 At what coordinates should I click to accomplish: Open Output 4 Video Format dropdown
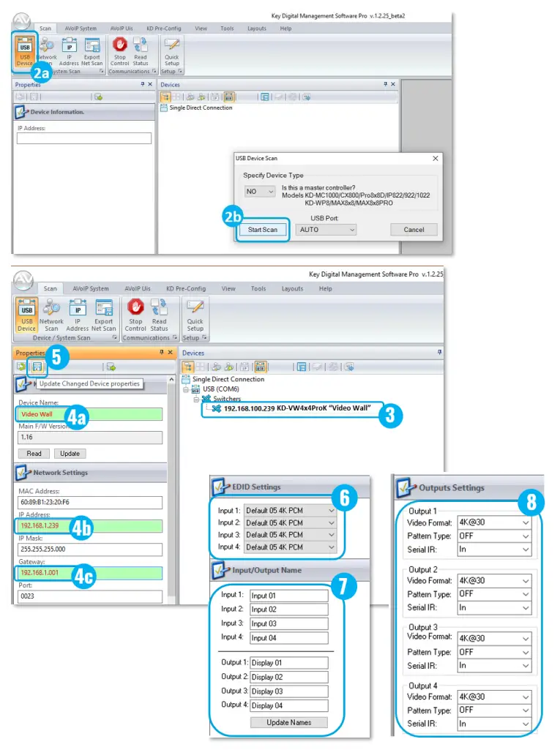pyautogui.click(x=494, y=697)
